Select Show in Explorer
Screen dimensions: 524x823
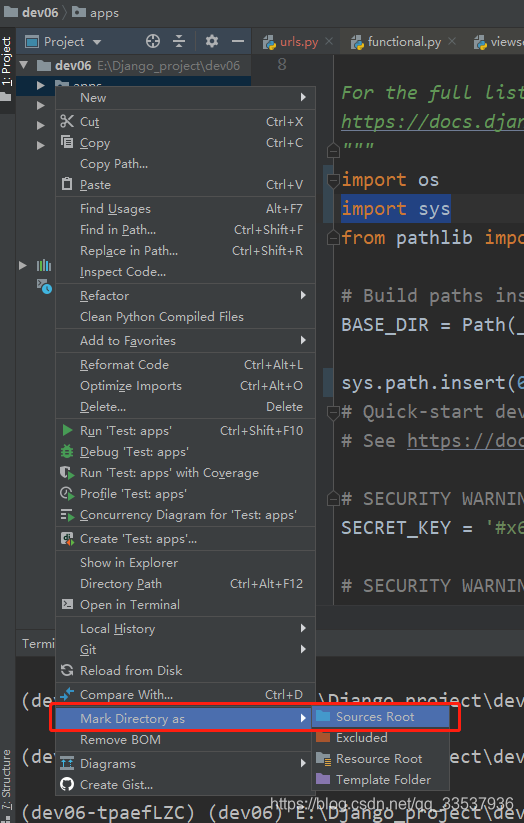click(x=185, y=563)
